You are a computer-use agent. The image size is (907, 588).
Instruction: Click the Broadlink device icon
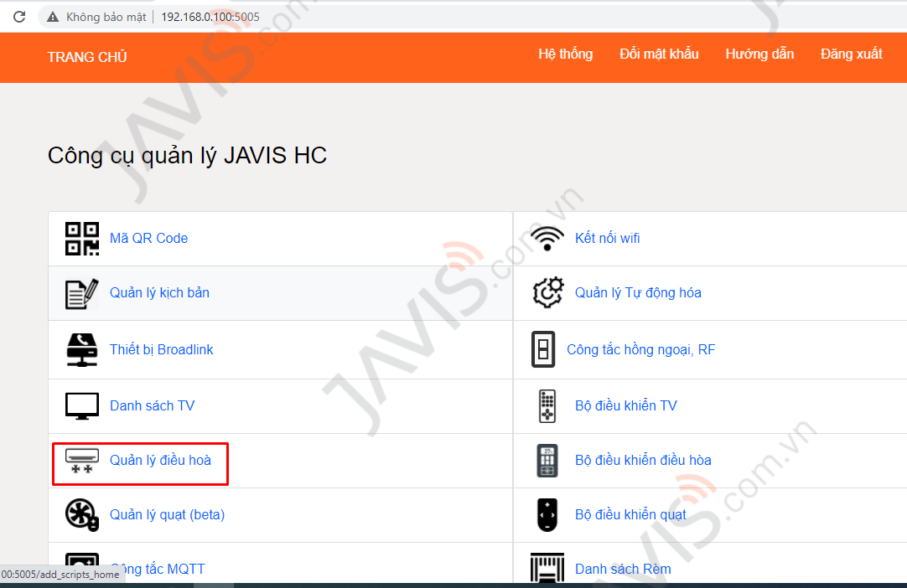coord(81,350)
